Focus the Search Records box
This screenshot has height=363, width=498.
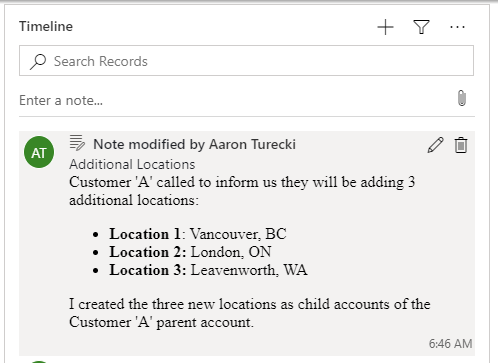pyautogui.click(x=246, y=61)
